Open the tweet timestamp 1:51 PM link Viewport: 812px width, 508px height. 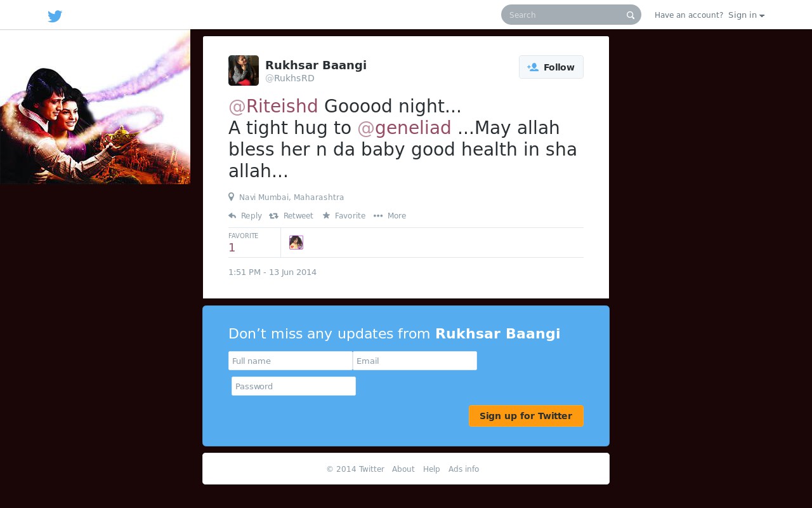(272, 272)
